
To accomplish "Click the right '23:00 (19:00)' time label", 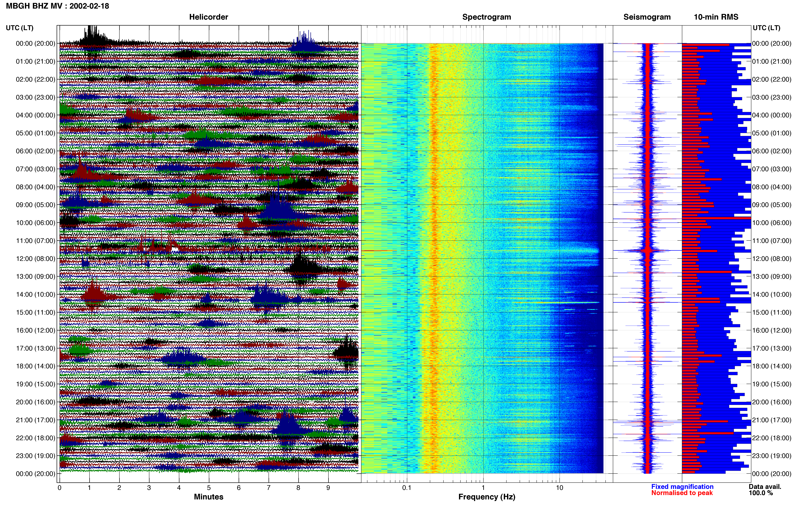I will click(x=772, y=456).
